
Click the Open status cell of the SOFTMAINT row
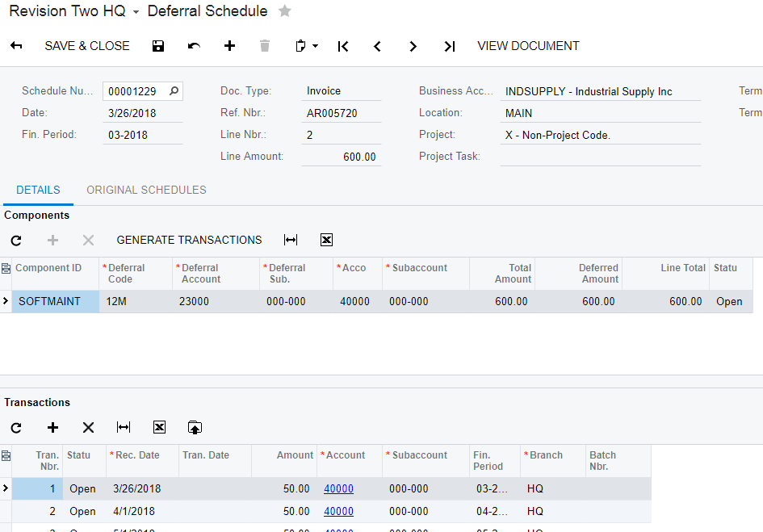pyautogui.click(x=731, y=301)
